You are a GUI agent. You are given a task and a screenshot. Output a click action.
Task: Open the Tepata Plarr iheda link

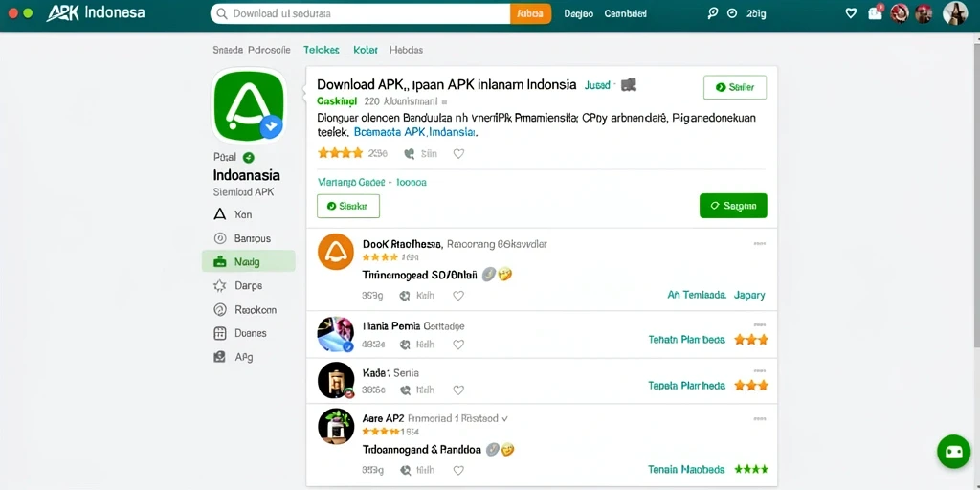pyautogui.click(x=687, y=386)
